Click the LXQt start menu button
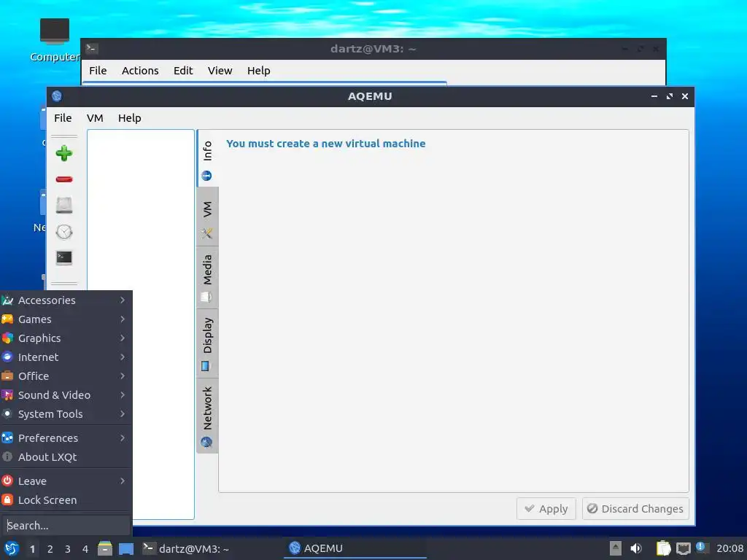The image size is (747, 560). point(12,548)
